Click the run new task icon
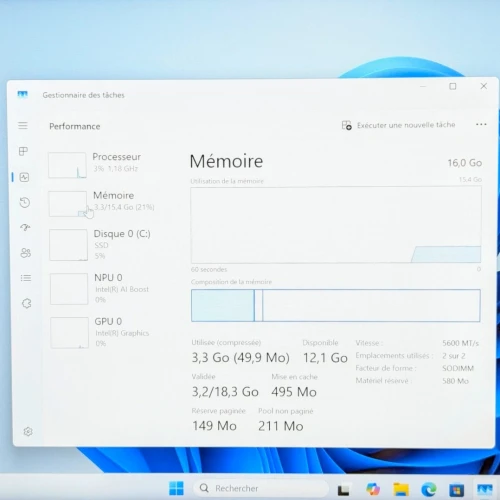Viewport: 500px width, 500px height. [347, 125]
